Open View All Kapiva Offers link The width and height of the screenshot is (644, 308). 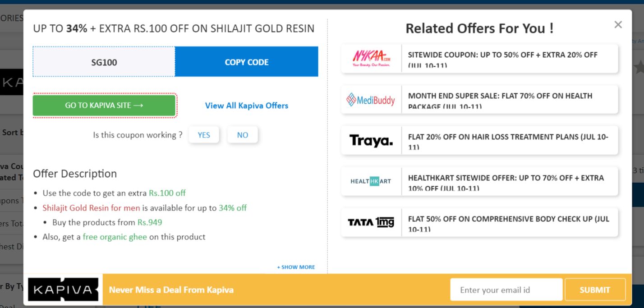tap(246, 106)
